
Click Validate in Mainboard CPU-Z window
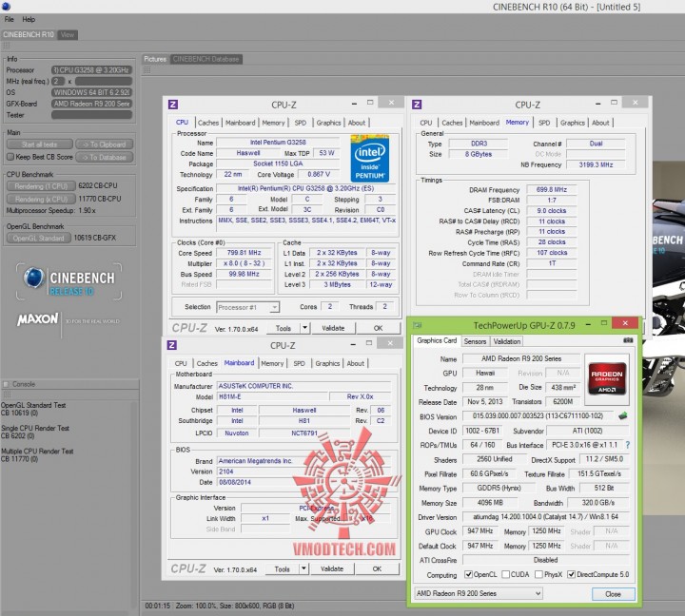pyautogui.click(x=332, y=568)
